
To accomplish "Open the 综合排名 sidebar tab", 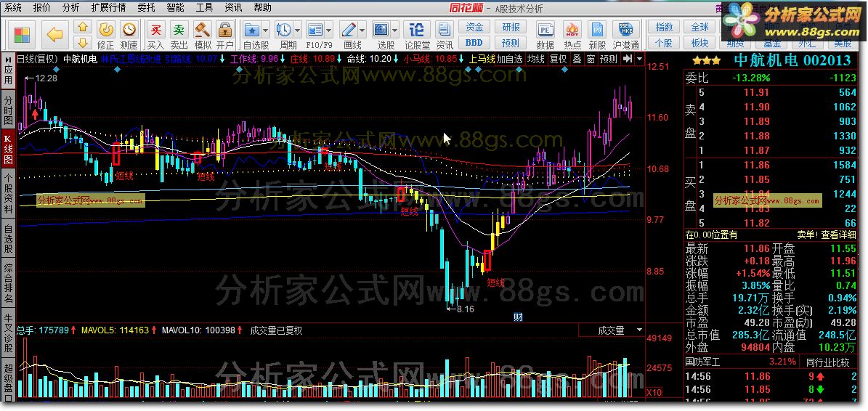I will [8, 284].
